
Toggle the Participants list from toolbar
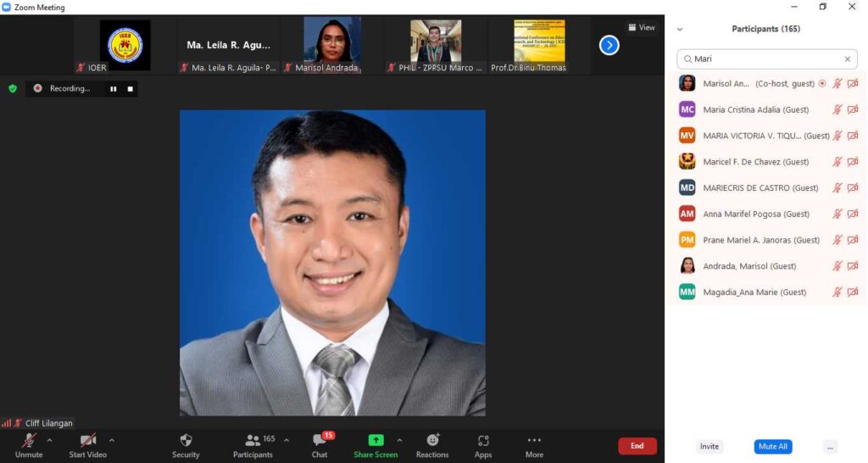253,441
